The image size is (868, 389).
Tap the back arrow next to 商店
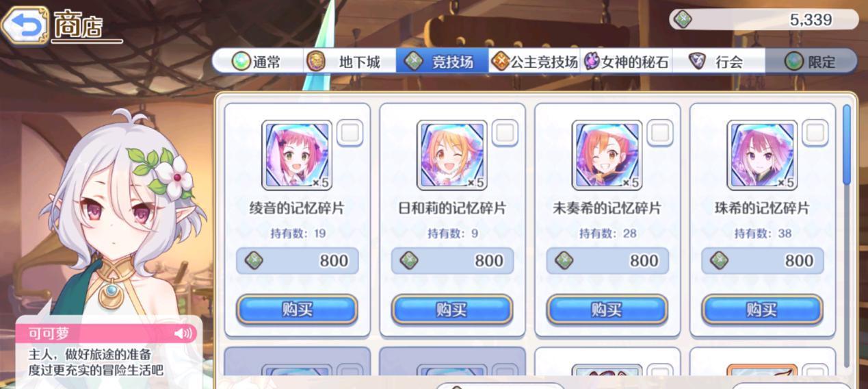point(24,25)
